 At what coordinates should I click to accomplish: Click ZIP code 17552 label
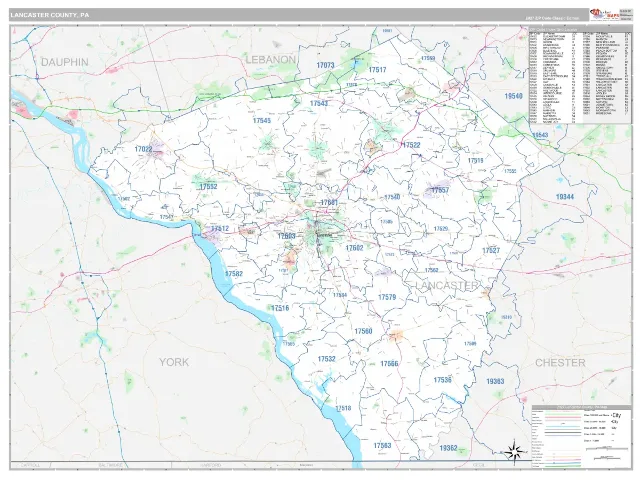[x=208, y=187]
